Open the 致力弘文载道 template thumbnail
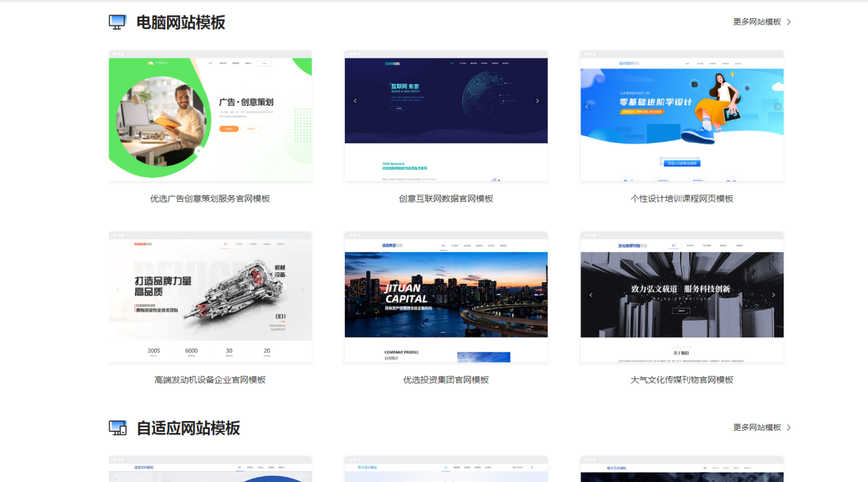The height and width of the screenshot is (482, 868). point(682,297)
